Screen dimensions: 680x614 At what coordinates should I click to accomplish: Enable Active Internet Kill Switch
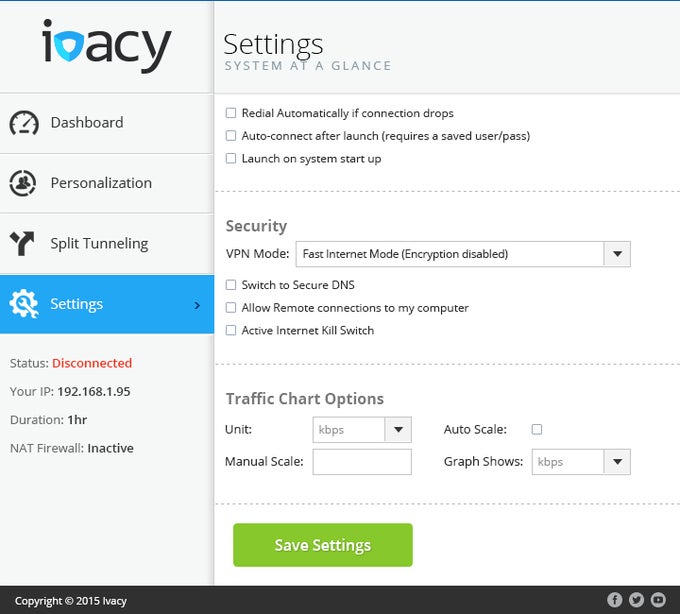tap(231, 330)
